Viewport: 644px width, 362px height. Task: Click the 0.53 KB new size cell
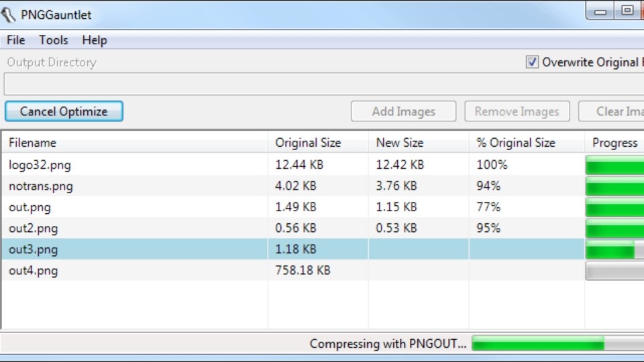point(396,228)
